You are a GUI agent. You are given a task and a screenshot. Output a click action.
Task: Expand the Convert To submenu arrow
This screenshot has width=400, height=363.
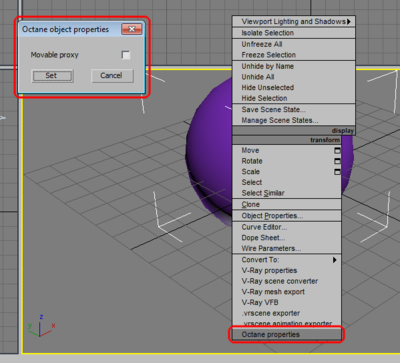335,260
